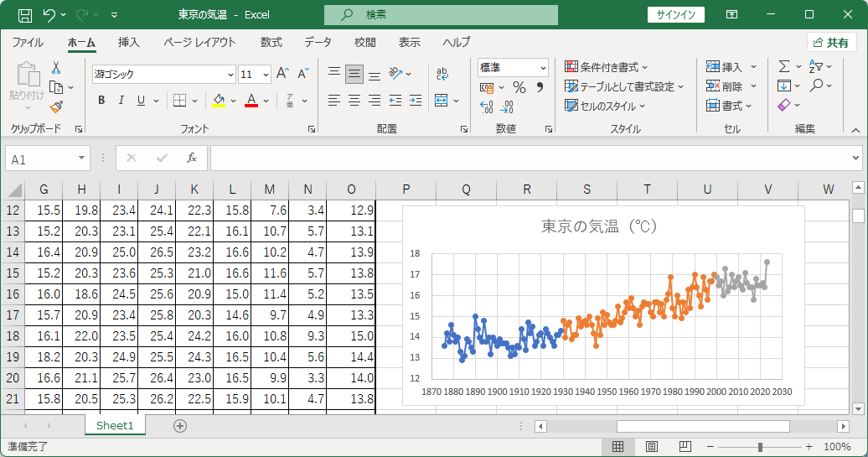
Task: Increase font size with large A icon
Action: tap(282, 74)
